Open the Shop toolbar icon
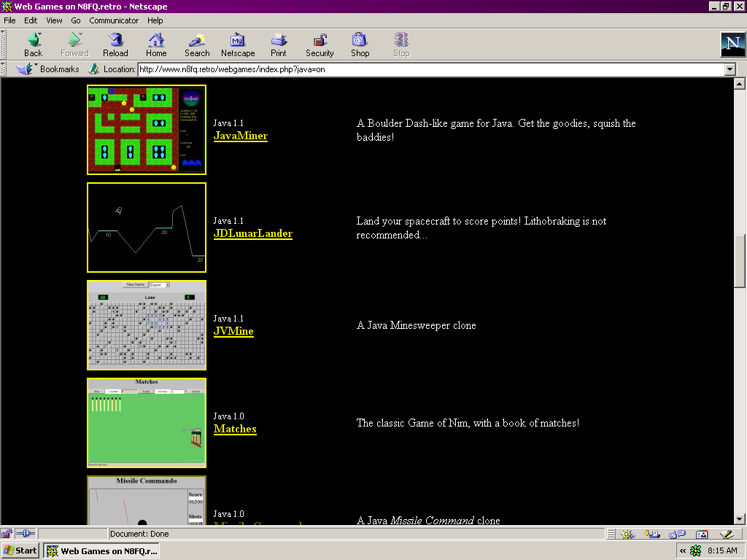The height and width of the screenshot is (560, 747). 360,44
